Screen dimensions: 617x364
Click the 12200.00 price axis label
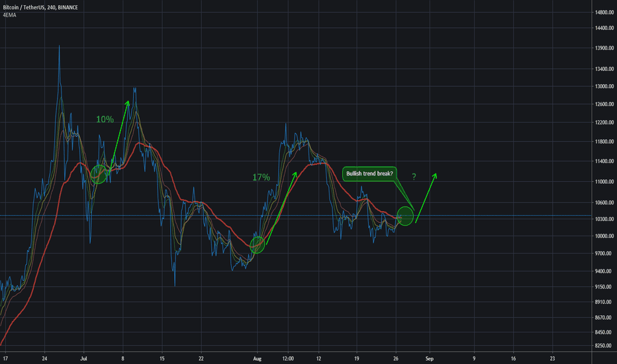coord(604,123)
